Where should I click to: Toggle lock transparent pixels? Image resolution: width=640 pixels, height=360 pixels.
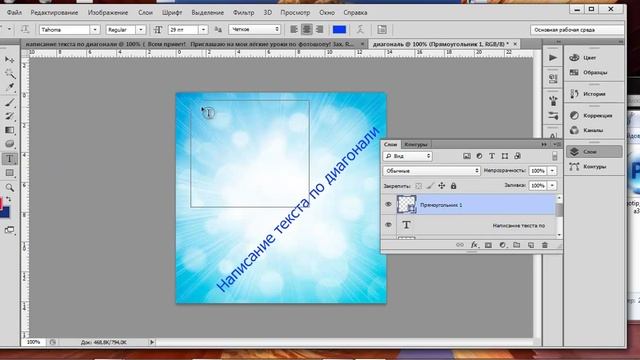click(x=418, y=186)
